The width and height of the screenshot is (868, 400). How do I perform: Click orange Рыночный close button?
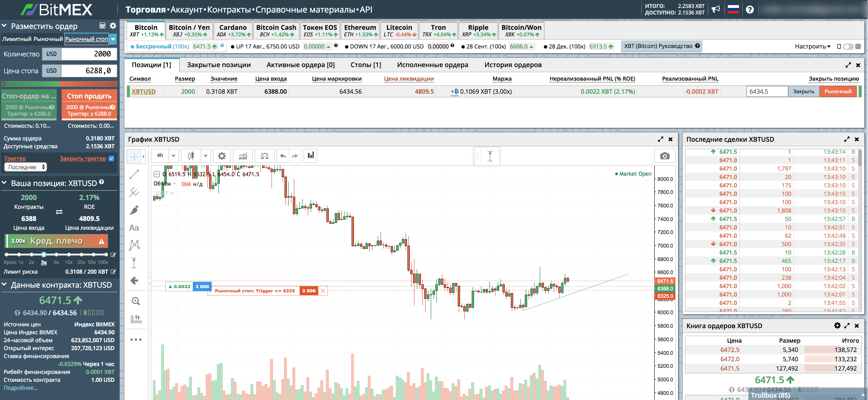(838, 91)
